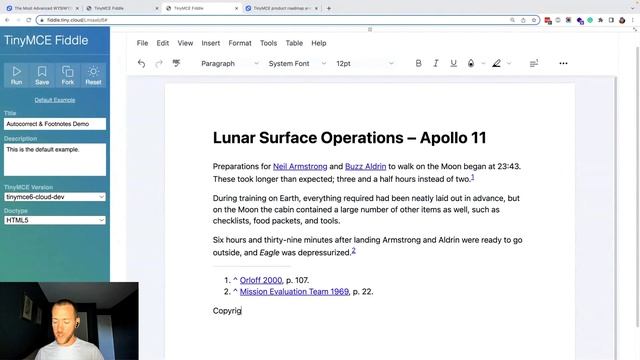This screenshot has width=640, height=360.
Task: Open the Help menu
Action: 319,43
